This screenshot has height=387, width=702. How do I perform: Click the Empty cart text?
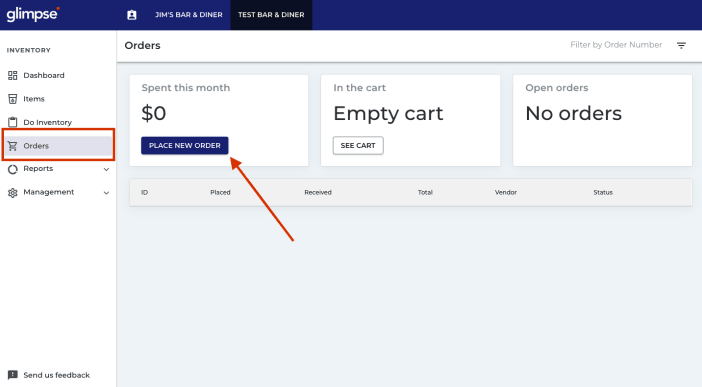tap(388, 113)
